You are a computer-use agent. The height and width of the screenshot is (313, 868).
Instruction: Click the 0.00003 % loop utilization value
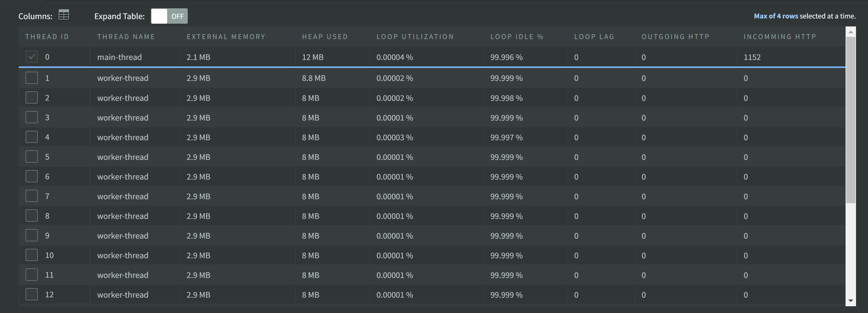coord(395,137)
